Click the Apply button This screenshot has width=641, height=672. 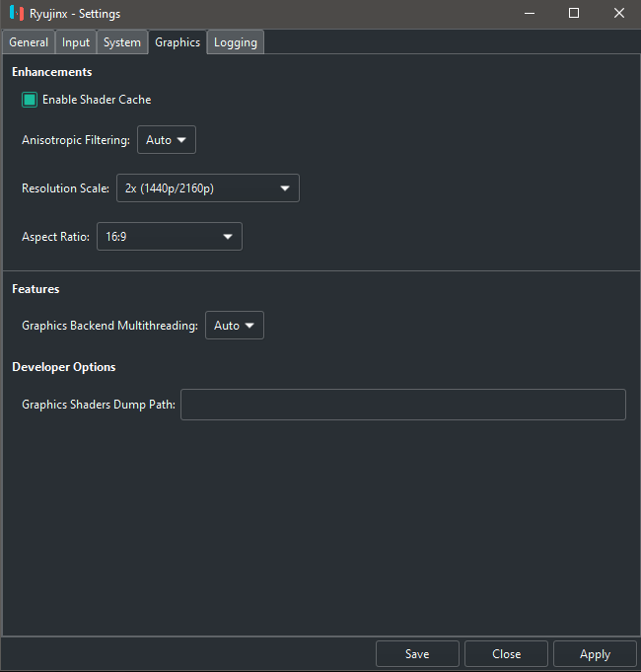596,654
